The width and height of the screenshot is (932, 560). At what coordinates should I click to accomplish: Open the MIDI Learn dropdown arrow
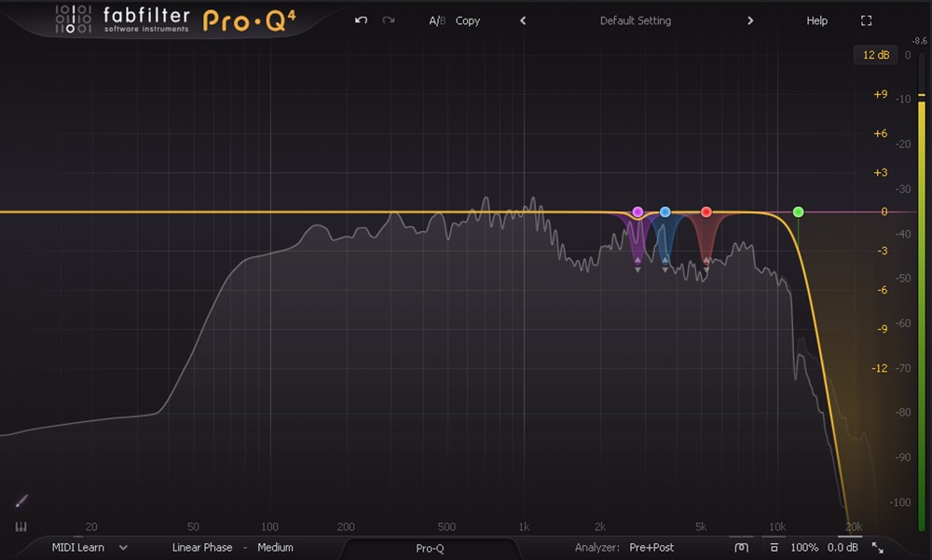pos(123,548)
